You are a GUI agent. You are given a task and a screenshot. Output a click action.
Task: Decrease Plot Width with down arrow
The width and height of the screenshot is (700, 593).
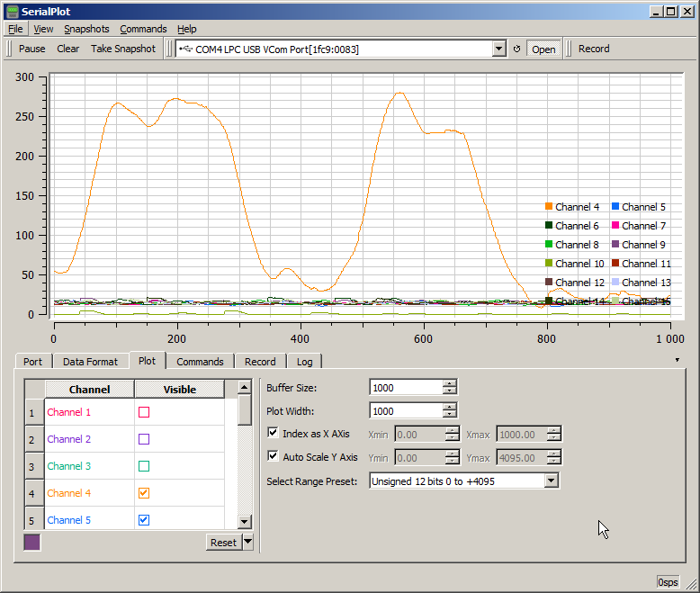[450, 414]
